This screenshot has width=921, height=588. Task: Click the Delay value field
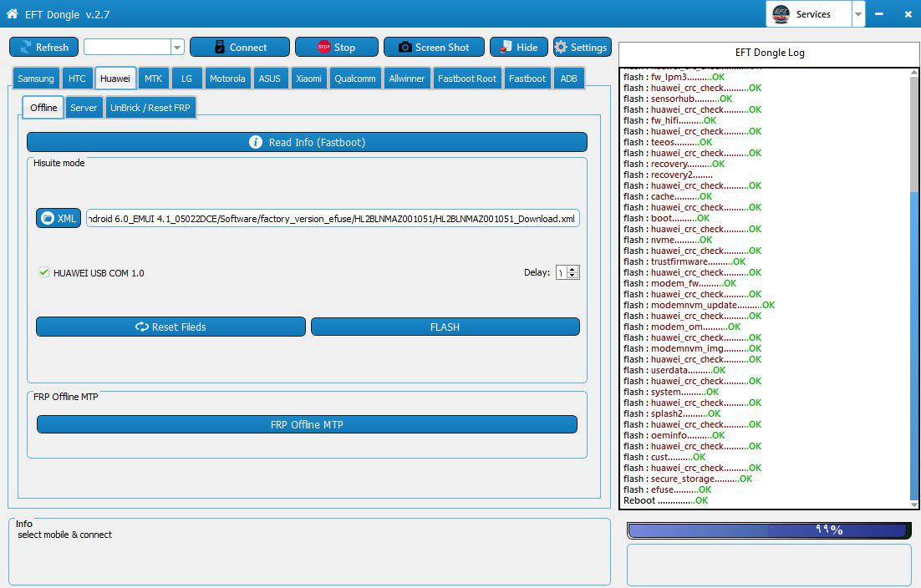tap(561, 272)
